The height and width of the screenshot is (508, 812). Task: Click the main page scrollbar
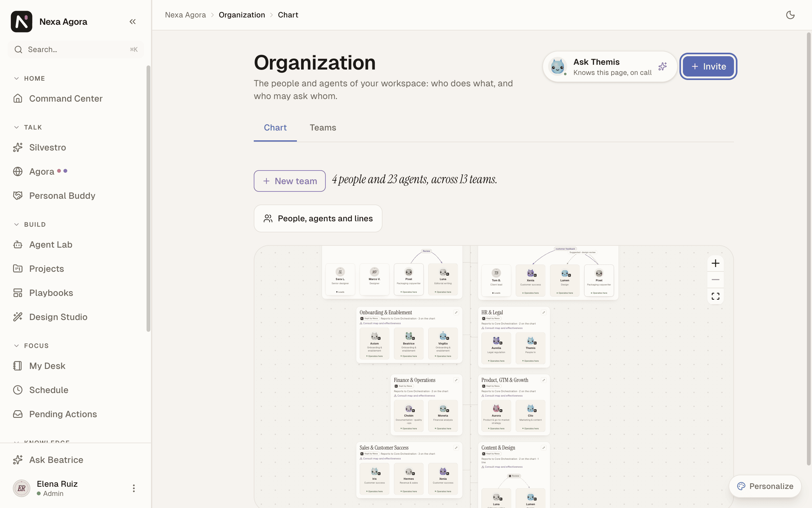point(809,249)
